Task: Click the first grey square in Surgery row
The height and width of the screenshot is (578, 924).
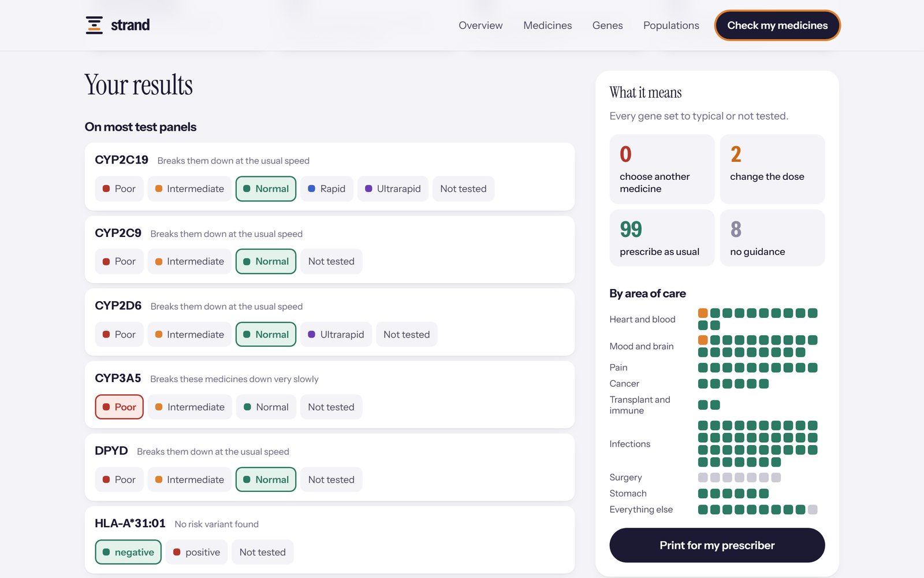Action: [x=703, y=477]
